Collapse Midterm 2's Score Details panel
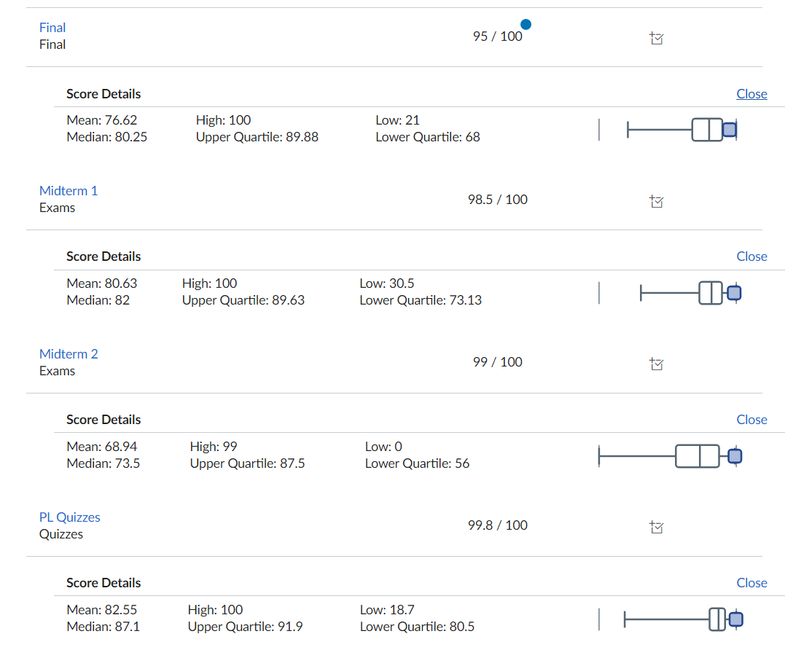812x658 pixels. [x=752, y=420]
